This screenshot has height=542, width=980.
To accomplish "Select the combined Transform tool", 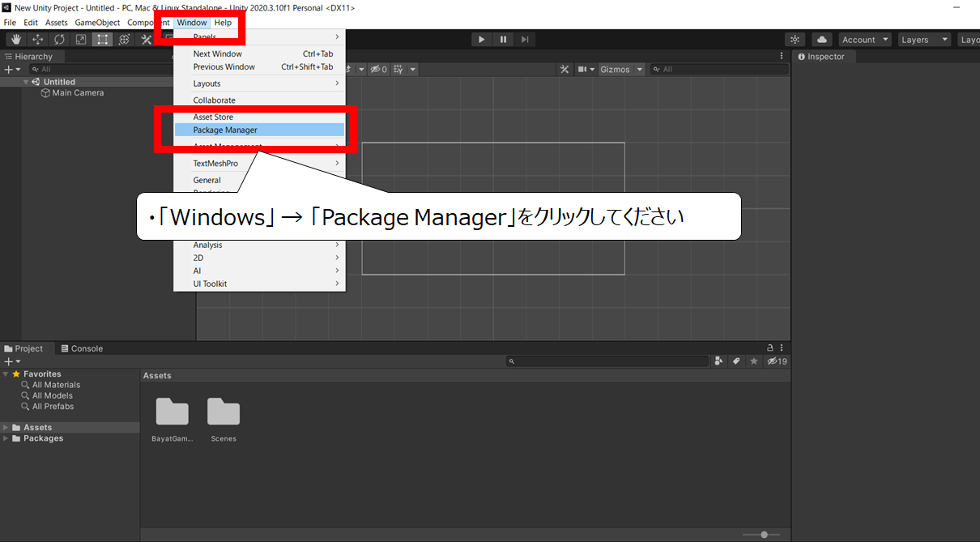I will 124,40.
